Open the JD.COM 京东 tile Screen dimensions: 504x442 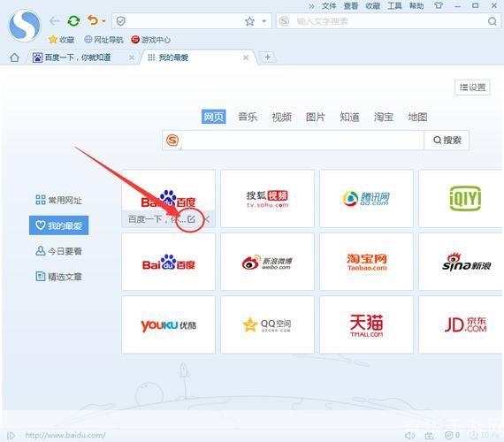pyautogui.click(x=462, y=325)
